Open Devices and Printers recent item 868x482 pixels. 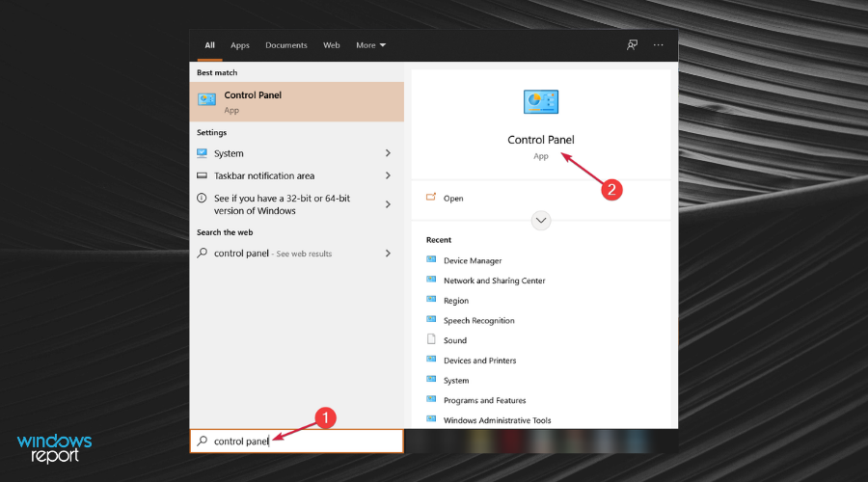coord(480,361)
